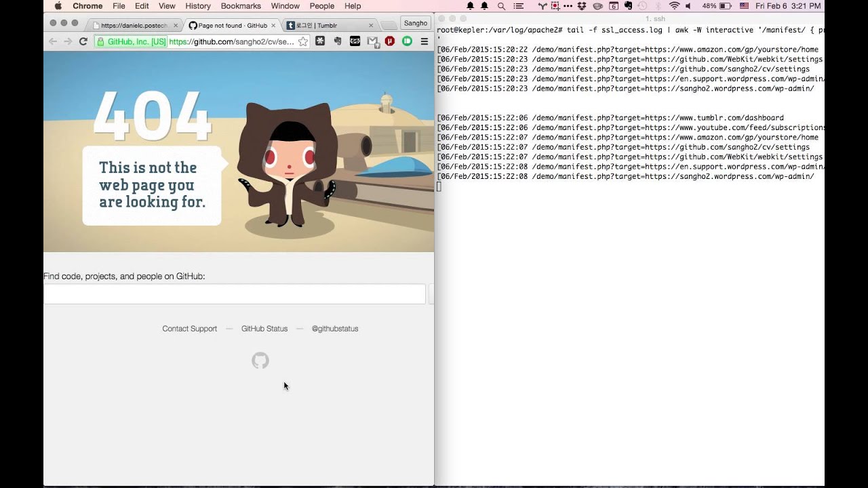Open the US flag input source menu
868x488 pixels.
745,6
